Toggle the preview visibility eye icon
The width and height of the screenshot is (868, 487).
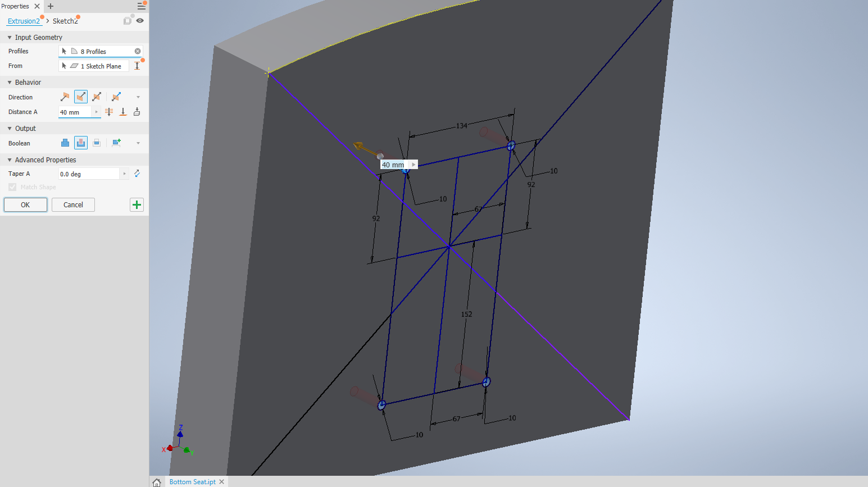click(x=139, y=20)
